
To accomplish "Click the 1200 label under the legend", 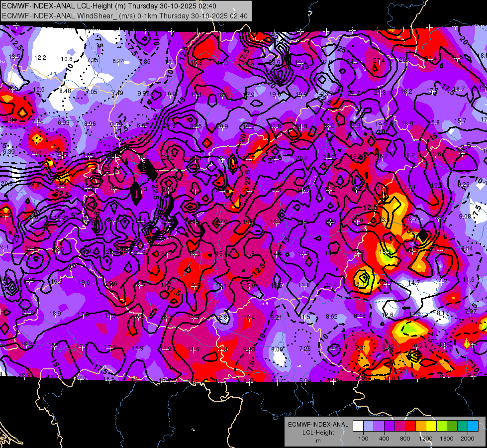I will coord(425,439).
